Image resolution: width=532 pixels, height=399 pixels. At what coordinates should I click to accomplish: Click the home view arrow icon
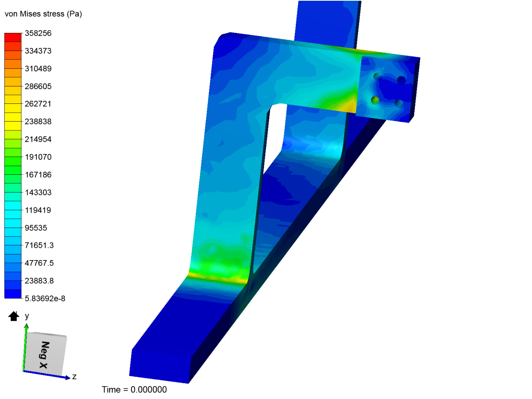[x=14, y=316]
